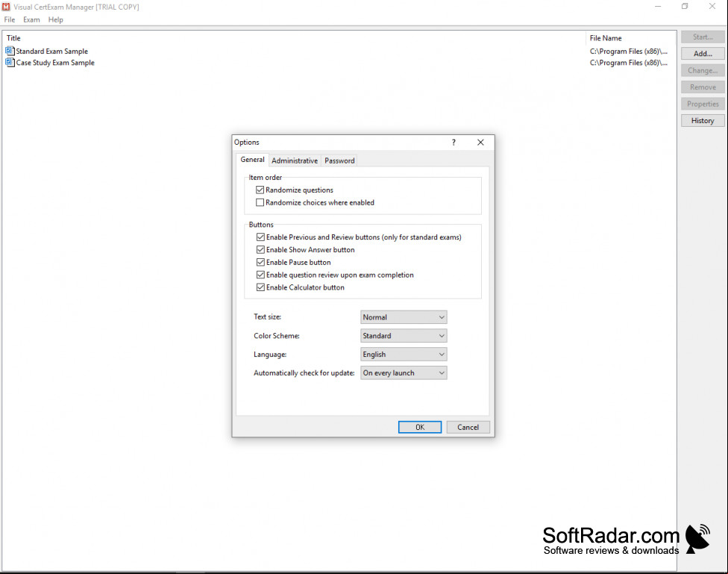
Task: Open the Exam menu
Action: click(31, 19)
